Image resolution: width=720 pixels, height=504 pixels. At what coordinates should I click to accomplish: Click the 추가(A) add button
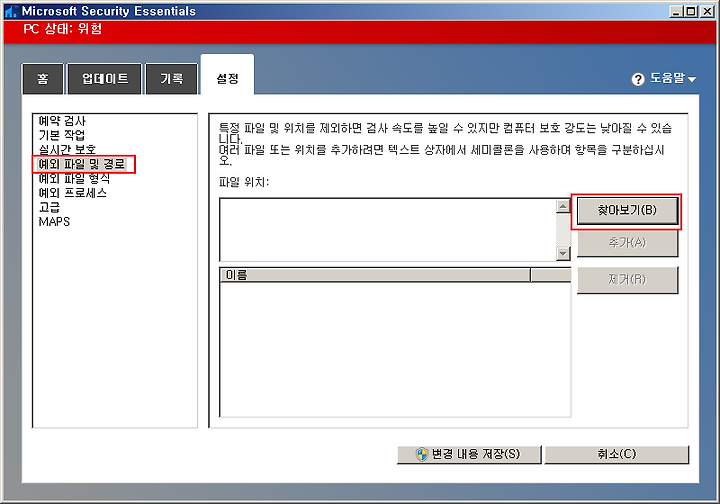(x=627, y=243)
